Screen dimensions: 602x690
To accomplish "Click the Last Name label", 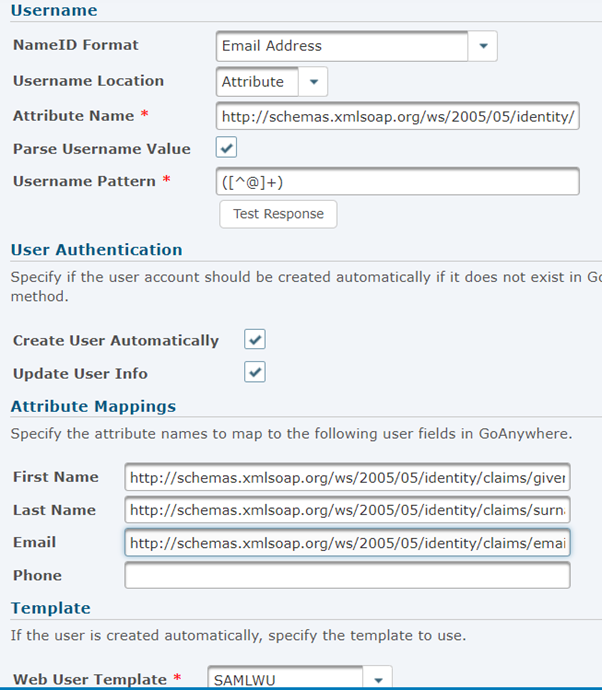I will pos(55,510).
